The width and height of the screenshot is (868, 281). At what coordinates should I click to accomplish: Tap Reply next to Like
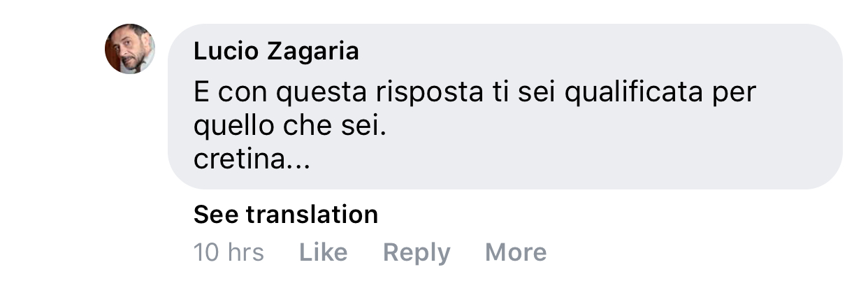417,252
